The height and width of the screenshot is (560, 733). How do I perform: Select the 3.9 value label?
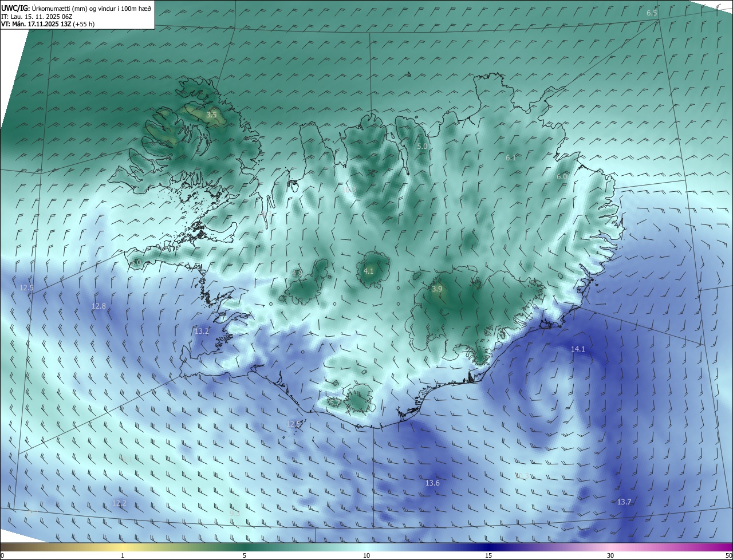[x=437, y=289]
